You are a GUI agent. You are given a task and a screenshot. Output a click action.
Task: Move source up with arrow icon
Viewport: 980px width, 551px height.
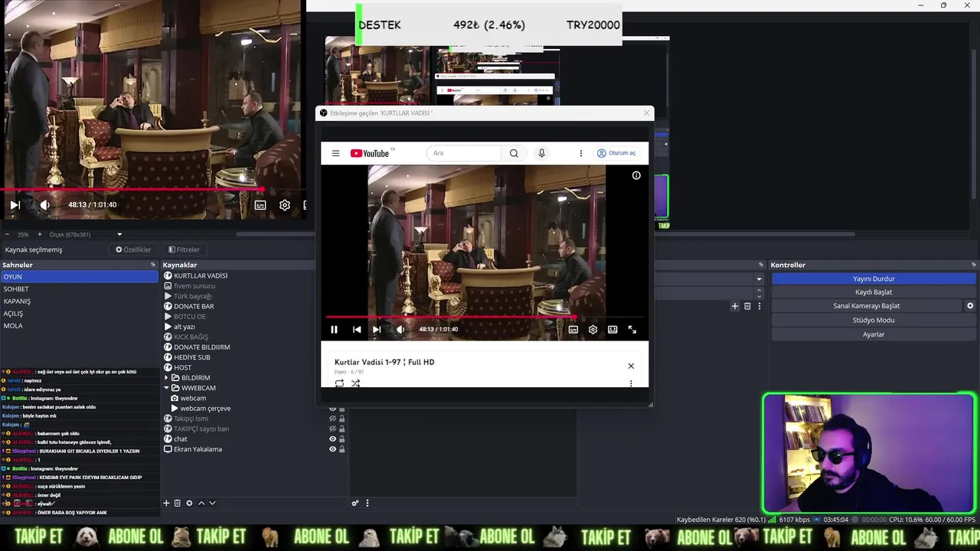tap(201, 503)
